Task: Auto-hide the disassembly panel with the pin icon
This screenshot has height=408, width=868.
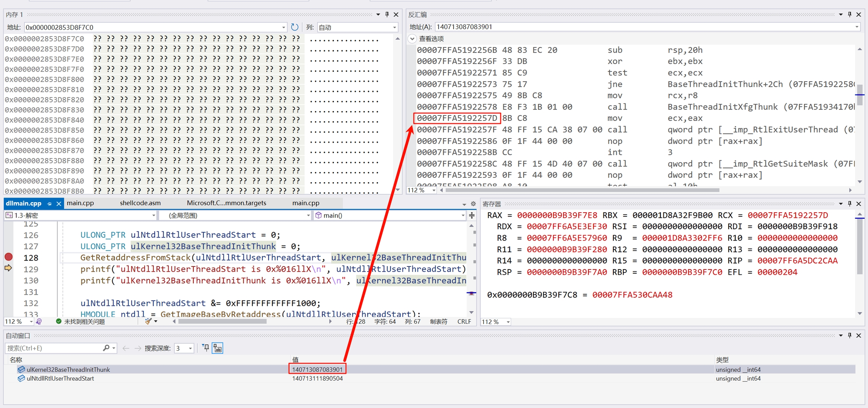Action: coord(850,14)
